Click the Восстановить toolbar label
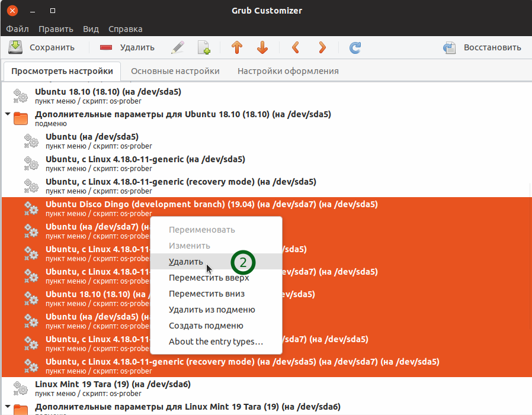Image resolution: width=532 pixels, height=415 pixels. 492,47
